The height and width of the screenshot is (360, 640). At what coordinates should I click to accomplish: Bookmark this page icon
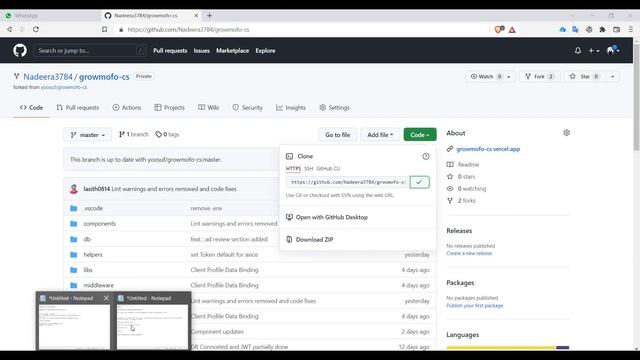click(104, 29)
